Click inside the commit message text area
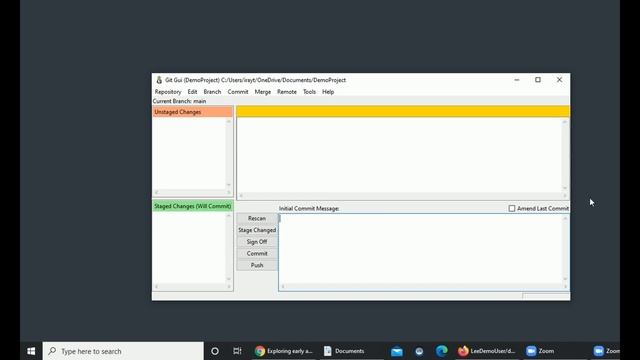Image resolution: width=640 pixels, height=360 pixels. tap(421, 249)
